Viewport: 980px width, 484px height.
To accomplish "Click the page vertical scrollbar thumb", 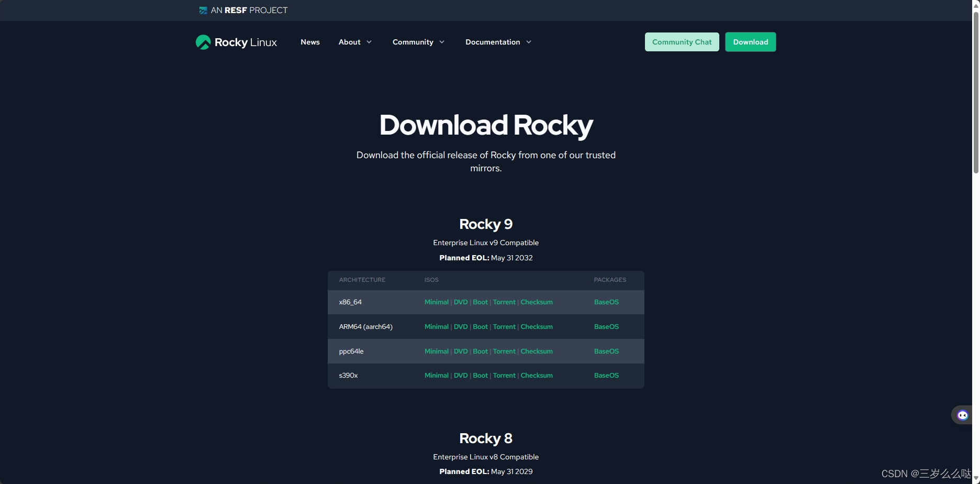I will coord(976,92).
